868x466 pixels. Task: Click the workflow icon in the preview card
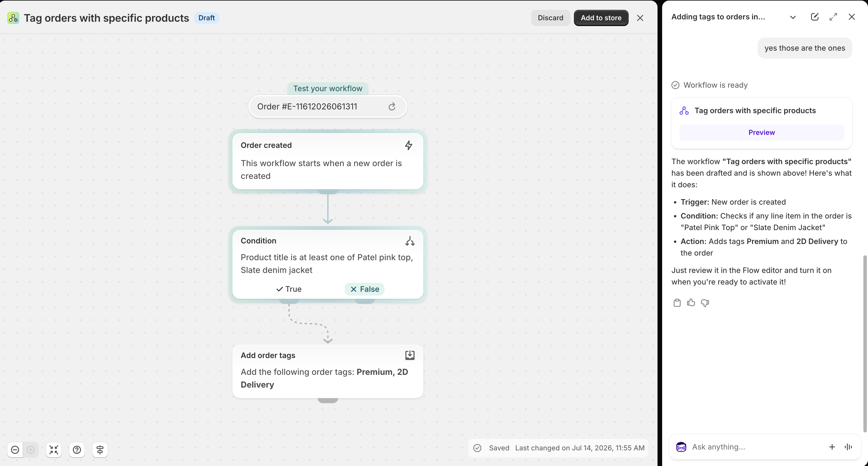click(684, 111)
